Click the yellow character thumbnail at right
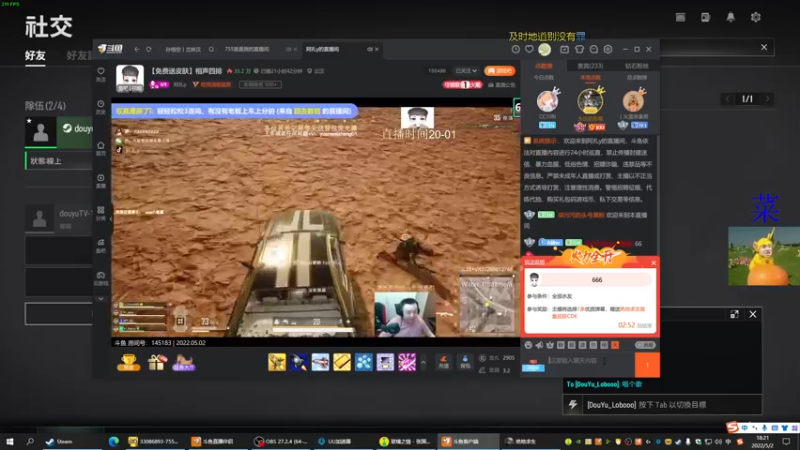 coord(764,256)
